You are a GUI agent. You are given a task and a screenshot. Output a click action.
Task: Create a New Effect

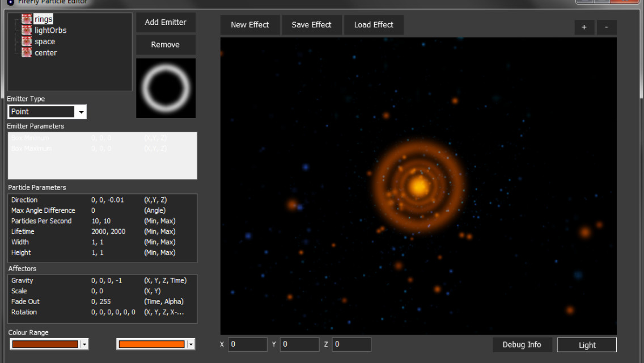click(x=249, y=24)
